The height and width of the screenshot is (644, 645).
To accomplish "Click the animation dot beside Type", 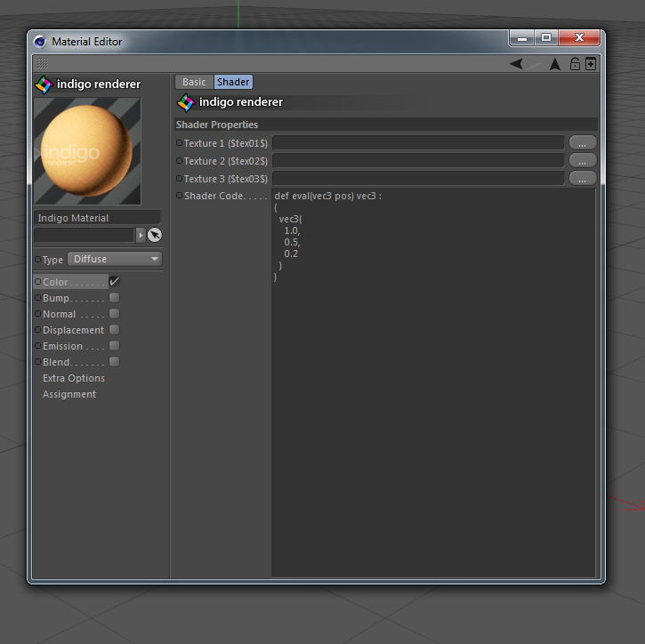I will (38, 259).
